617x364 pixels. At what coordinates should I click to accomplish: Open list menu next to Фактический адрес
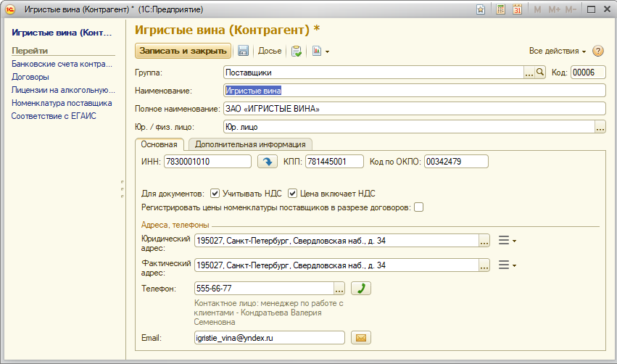click(507, 265)
